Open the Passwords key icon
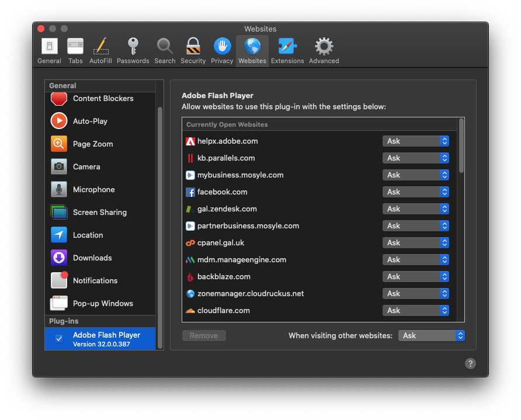 pos(133,46)
